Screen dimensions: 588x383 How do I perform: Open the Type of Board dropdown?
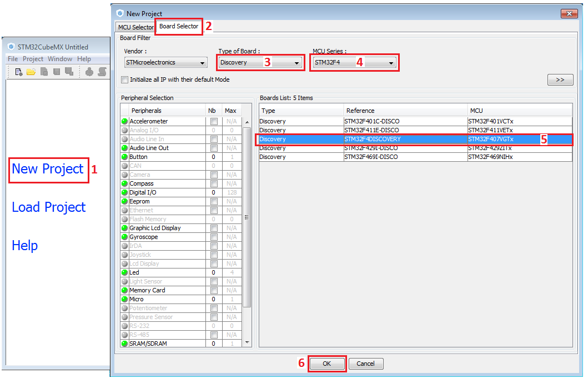(x=260, y=62)
